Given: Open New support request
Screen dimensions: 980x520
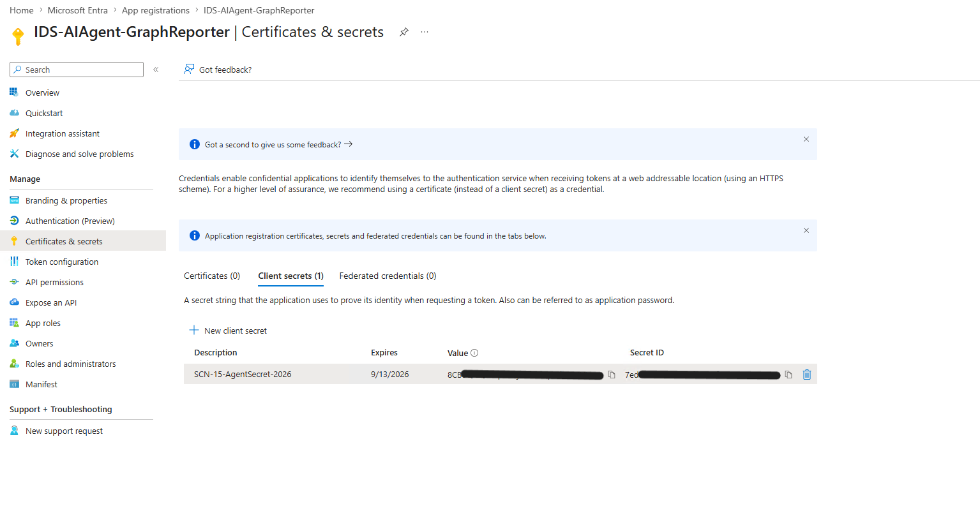Looking at the screenshot, I should click(64, 431).
